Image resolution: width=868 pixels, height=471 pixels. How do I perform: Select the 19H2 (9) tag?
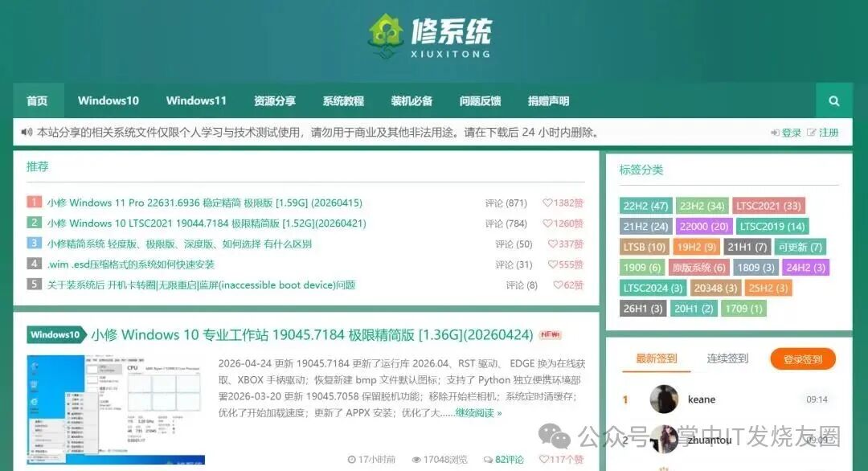(x=696, y=247)
